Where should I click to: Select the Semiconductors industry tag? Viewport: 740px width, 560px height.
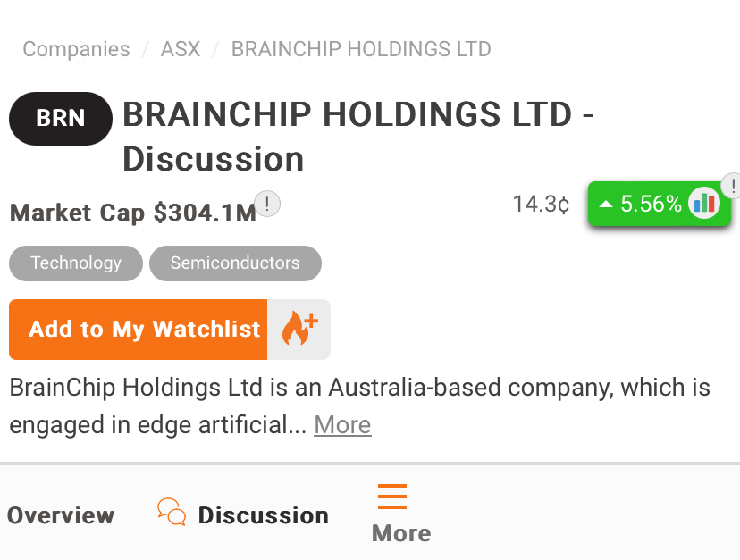(235, 263)
